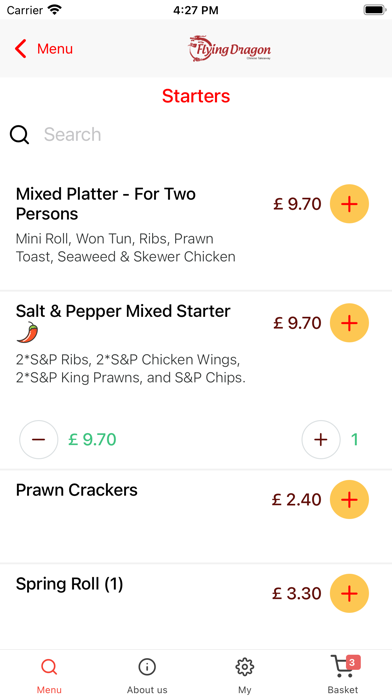The width and height of the screenshot is (392, 696).
Task: Add Spring Roll (1) to basket
Action: 349,593
